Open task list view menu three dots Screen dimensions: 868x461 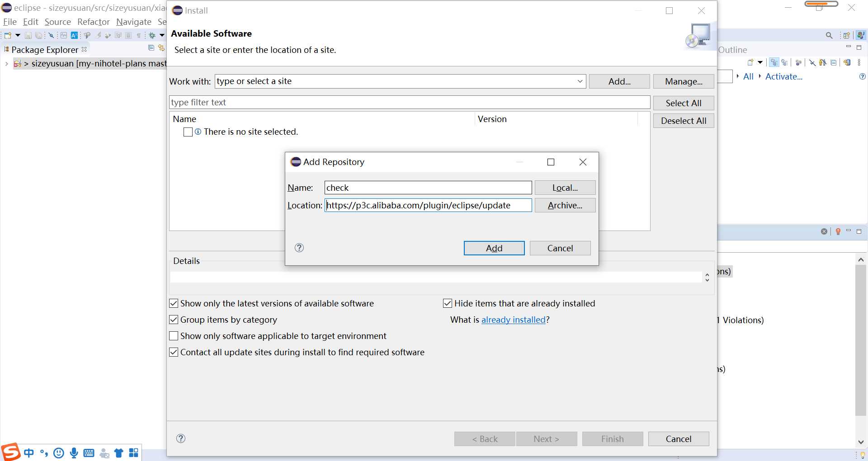(859, 63)
